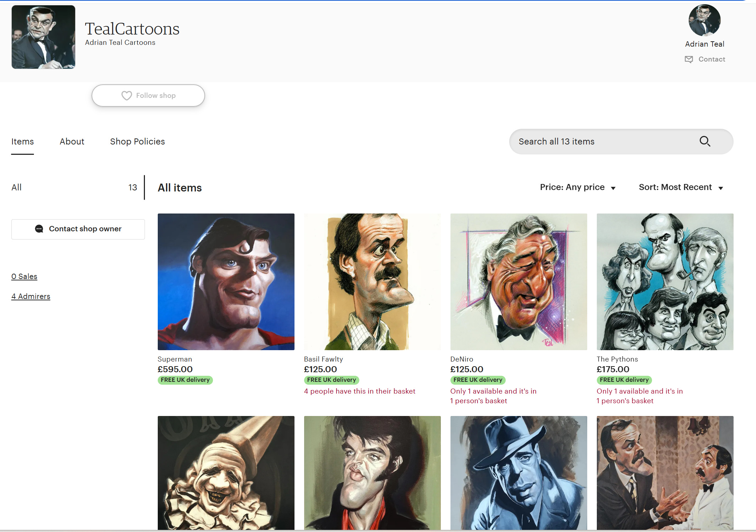Click The Pythons' 'Only 1 available' notice
The width and height of the screenshot is (756, 532).
coord(640,396)
